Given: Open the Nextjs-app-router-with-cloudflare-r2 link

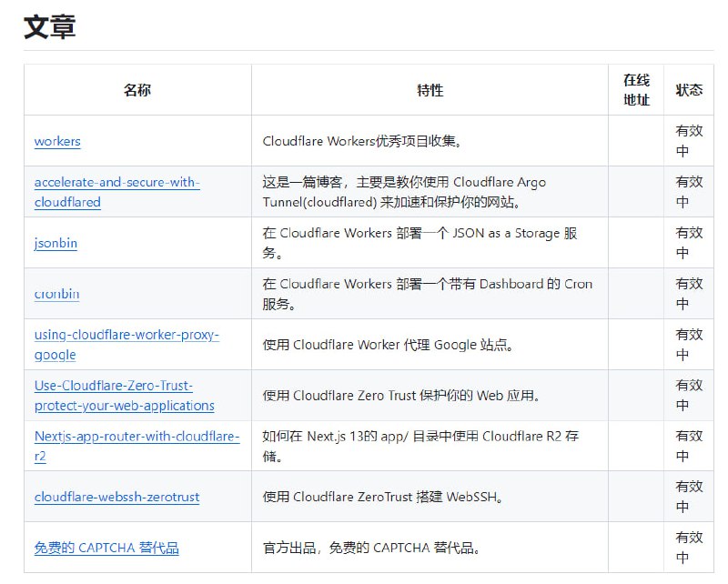Looking at the screenshot, I should pos(136,446).
